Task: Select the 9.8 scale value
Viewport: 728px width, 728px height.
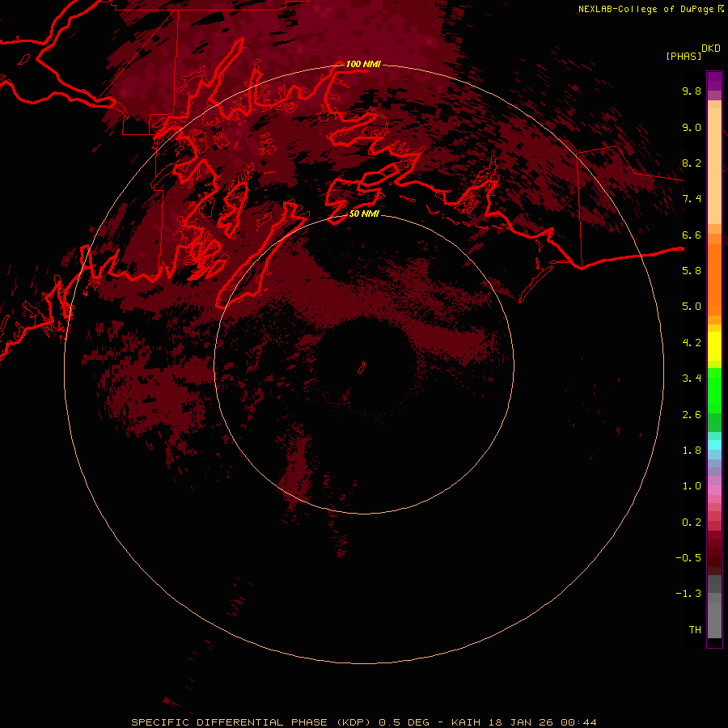Action: pyautogui.click(x=692, y=91)
